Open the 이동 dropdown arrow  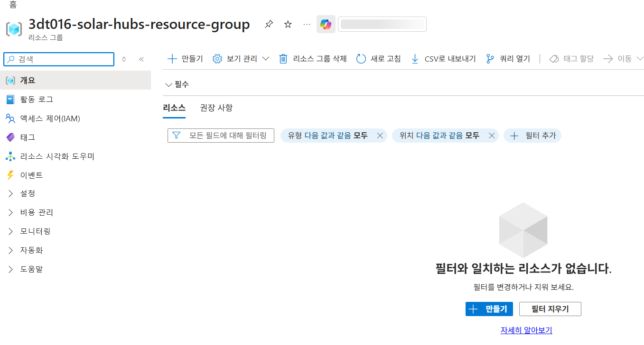[x=639, y=59]
